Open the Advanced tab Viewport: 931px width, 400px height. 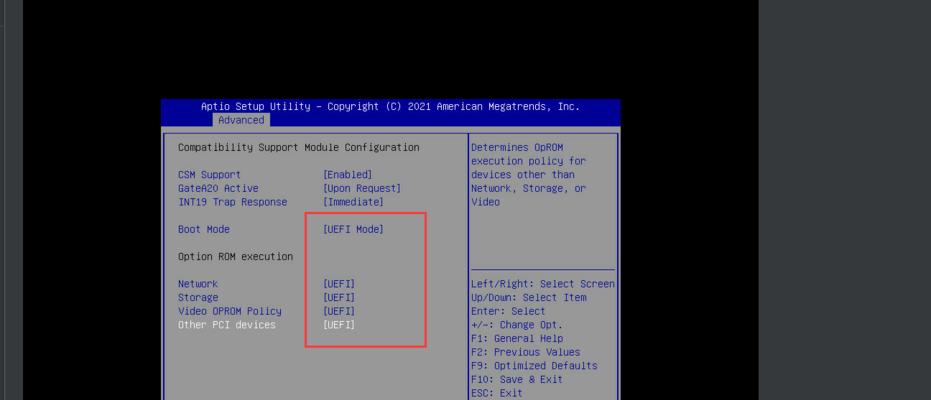[241, 120]
